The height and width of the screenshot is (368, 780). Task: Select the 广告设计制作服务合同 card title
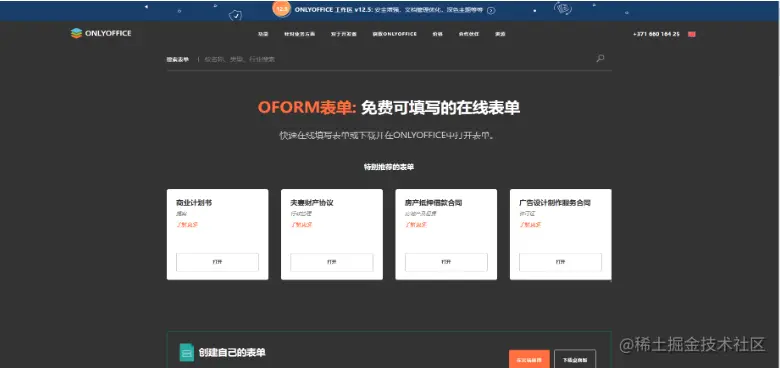[x=555, y=203]
